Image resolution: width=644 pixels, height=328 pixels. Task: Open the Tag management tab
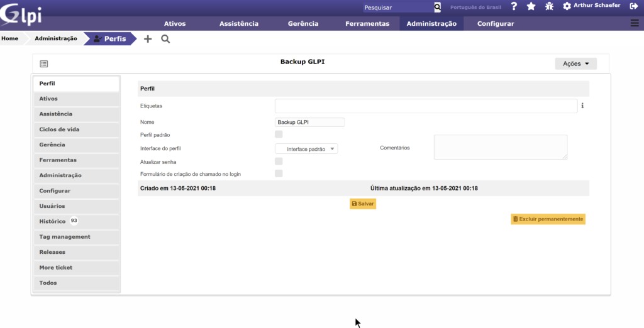click(x=76, y=237)
